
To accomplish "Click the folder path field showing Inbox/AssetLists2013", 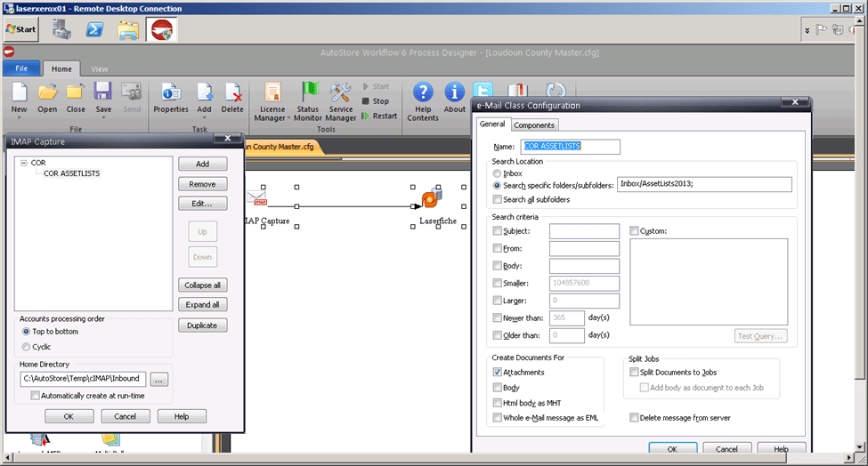I will click(x=704, y=184).
